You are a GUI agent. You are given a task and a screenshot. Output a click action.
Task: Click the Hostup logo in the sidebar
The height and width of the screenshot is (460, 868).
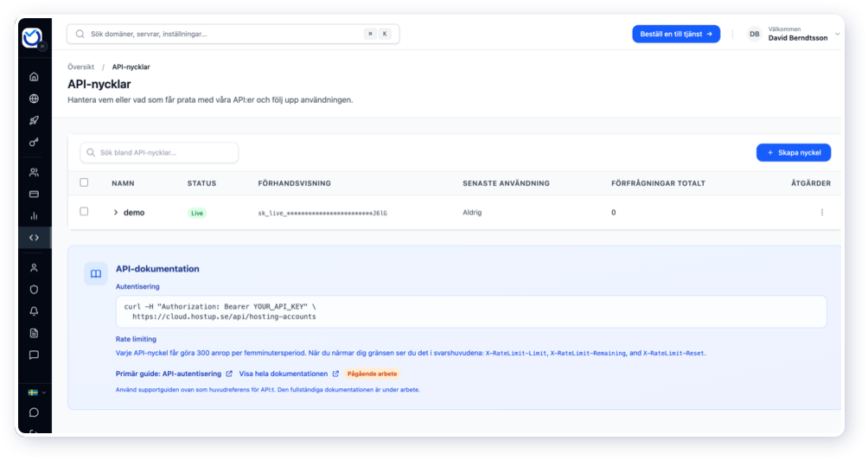31,37
